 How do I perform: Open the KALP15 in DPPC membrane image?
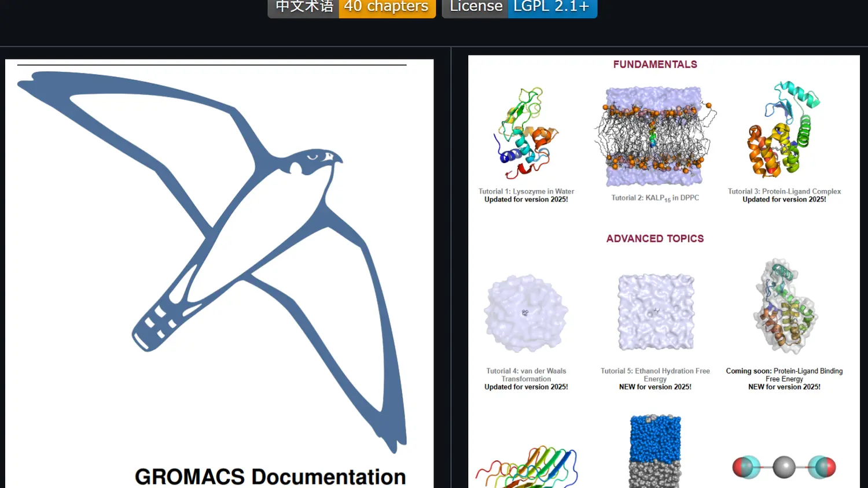point(655,136)
